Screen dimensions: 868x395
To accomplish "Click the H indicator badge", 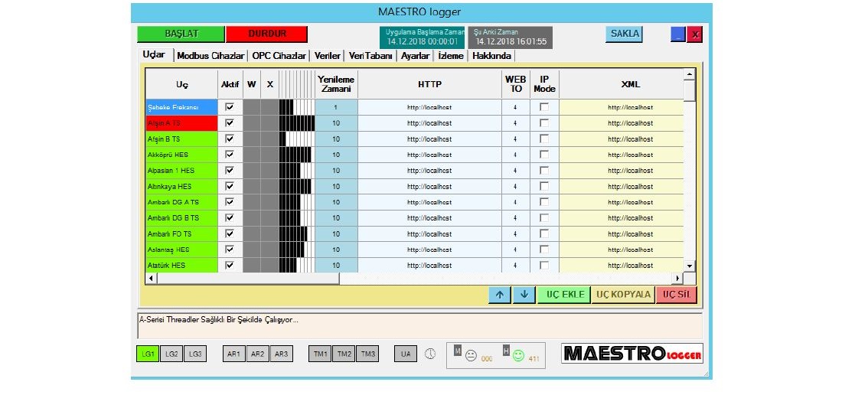I will [x=506, y=350].
